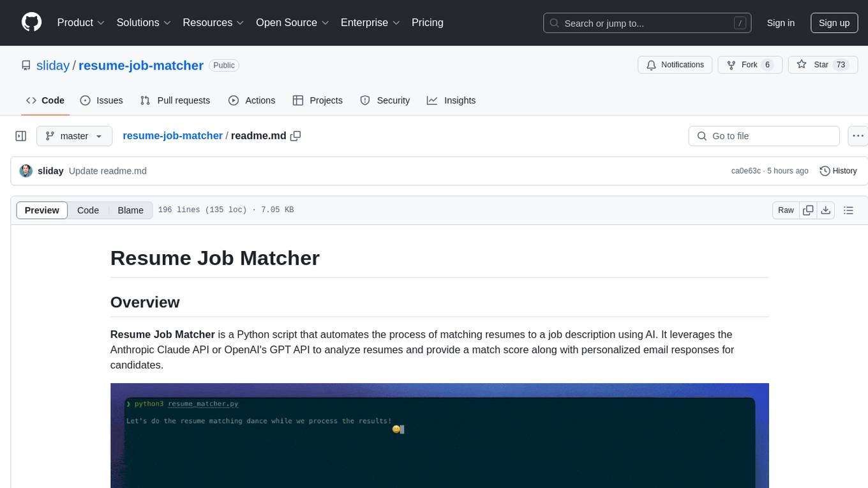Switch to the Actions tab
868x488 pixels.
point(251,100)
